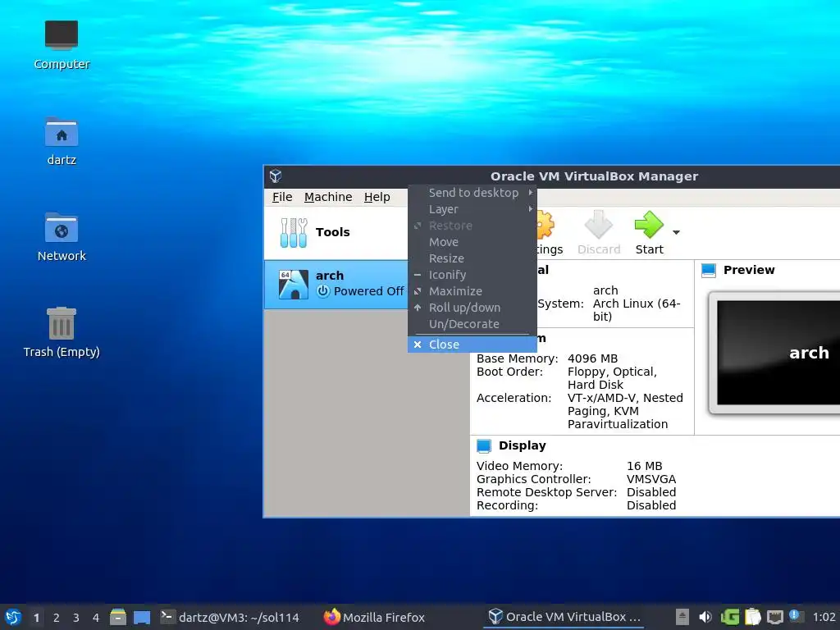Click the 4096 MB base memory value
840x630 pixels.
592,358
